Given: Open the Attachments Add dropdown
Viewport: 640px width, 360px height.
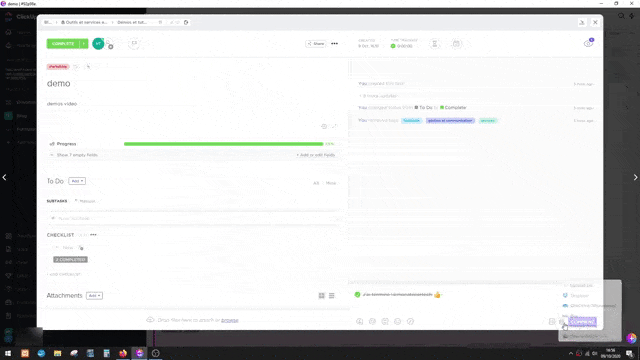Looking at the screenshot, I should 94,296.
